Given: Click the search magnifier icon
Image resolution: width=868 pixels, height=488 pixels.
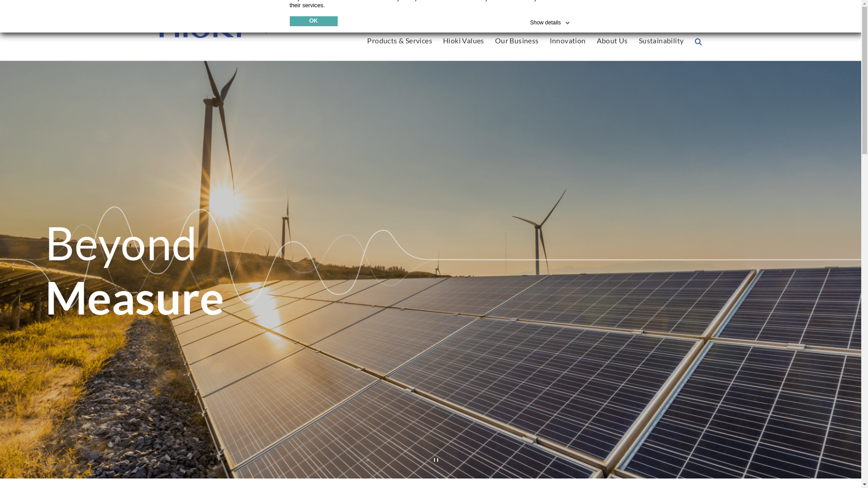Looking at the screenshot, I should pos(698,42).
